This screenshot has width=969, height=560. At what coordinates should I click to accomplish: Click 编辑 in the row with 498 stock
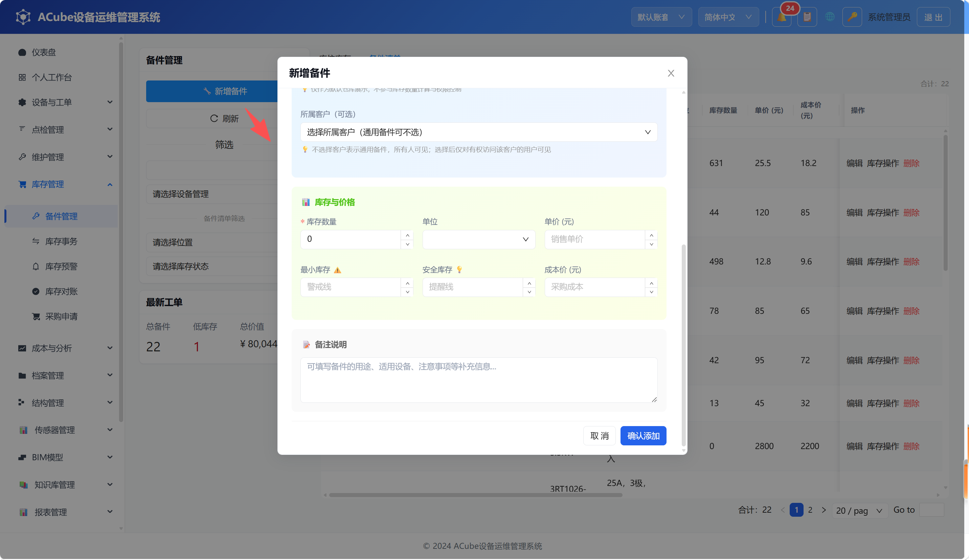click(x=854, y=261)
